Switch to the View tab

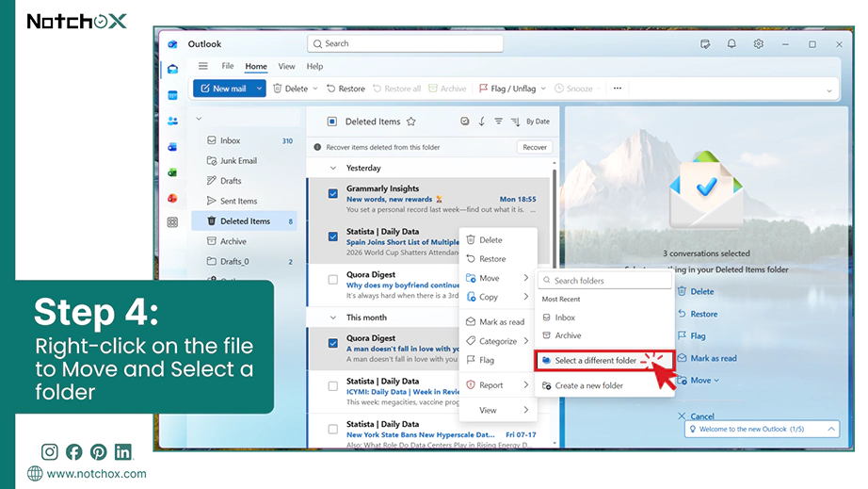286,66
